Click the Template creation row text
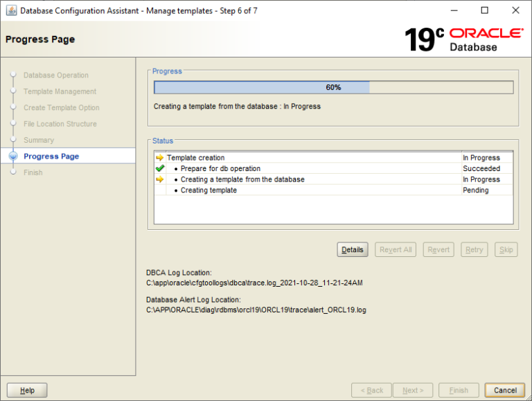 pos(196,157)
